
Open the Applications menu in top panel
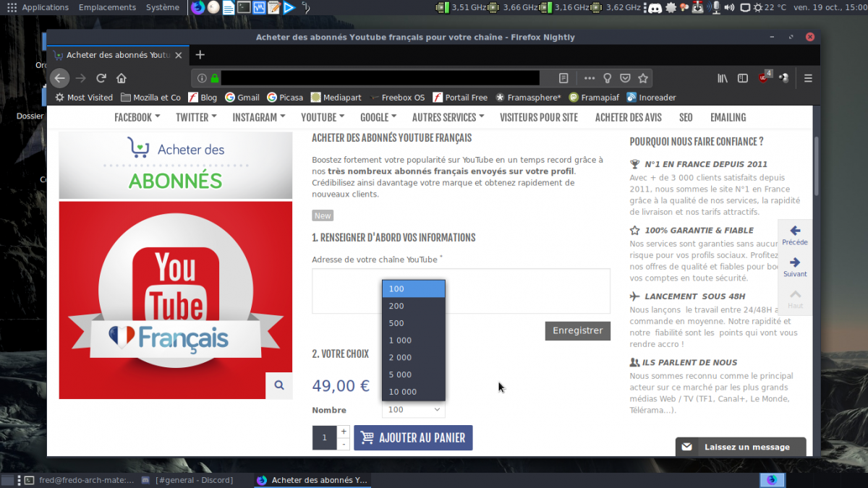[45, 7]
